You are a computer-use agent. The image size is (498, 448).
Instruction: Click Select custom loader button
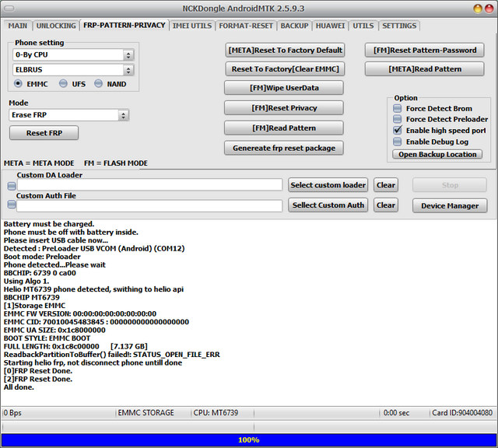(328, 185)
